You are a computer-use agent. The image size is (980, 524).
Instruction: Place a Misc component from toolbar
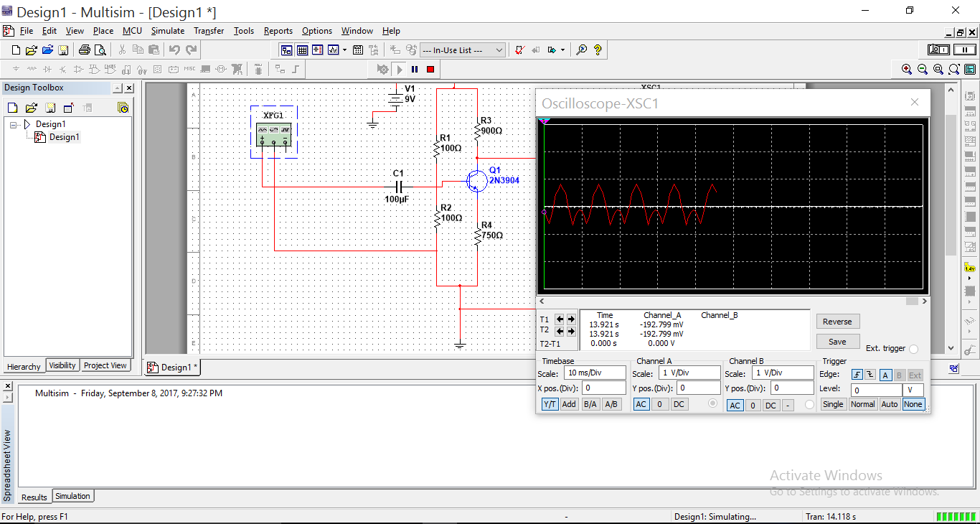click(x=189, y=69)
